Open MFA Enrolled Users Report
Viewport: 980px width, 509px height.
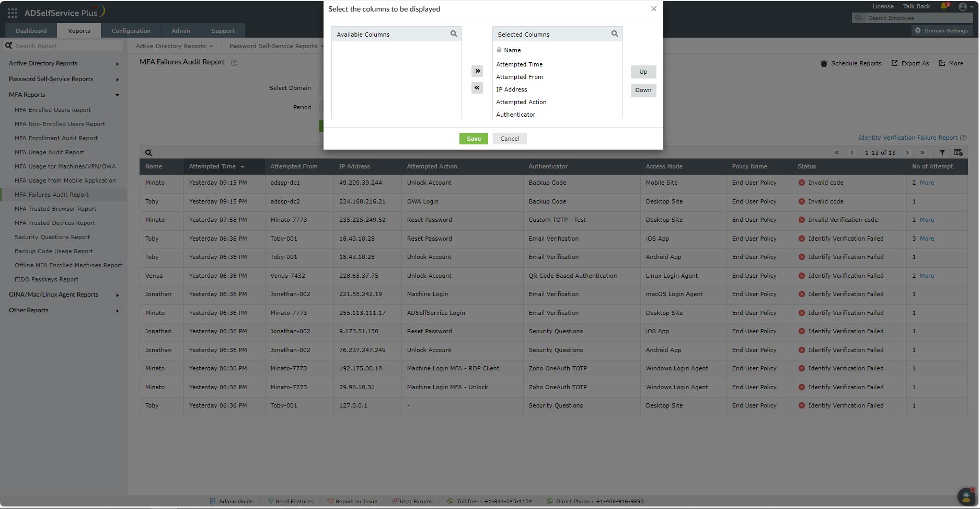(x=53, y=110)
